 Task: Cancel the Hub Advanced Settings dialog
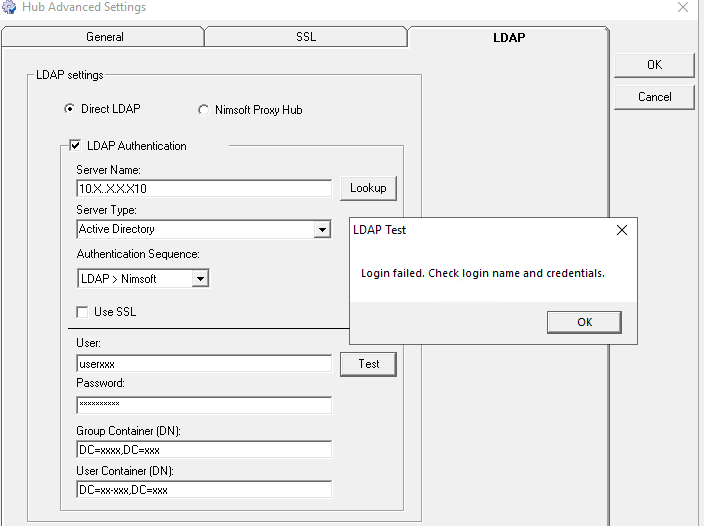pyautogui.click(x=654, y=97)
